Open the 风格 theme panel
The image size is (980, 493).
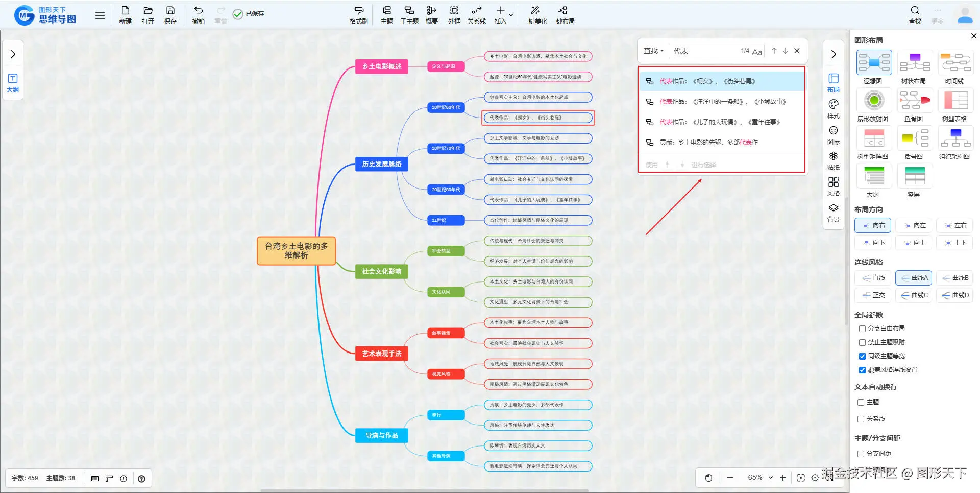[x=834, y=186]
